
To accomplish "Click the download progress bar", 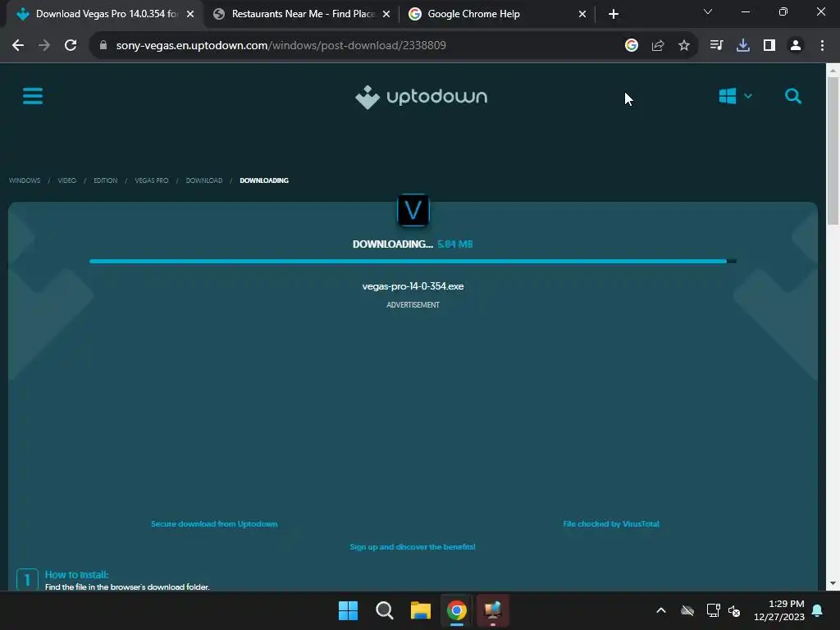I will (x=413, y=261).
